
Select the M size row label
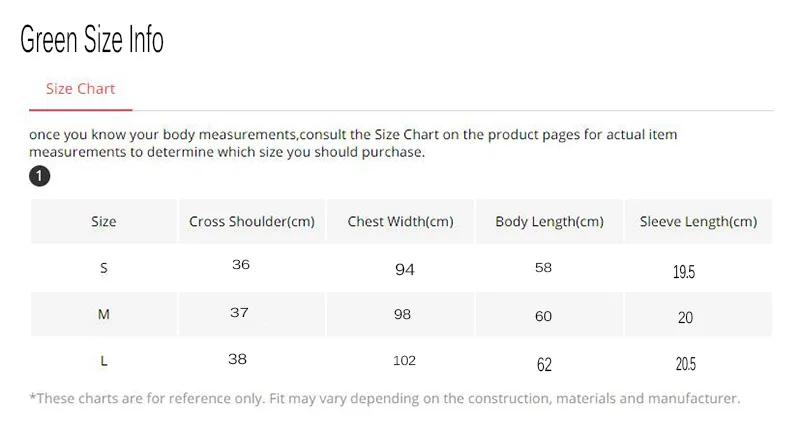103,315
